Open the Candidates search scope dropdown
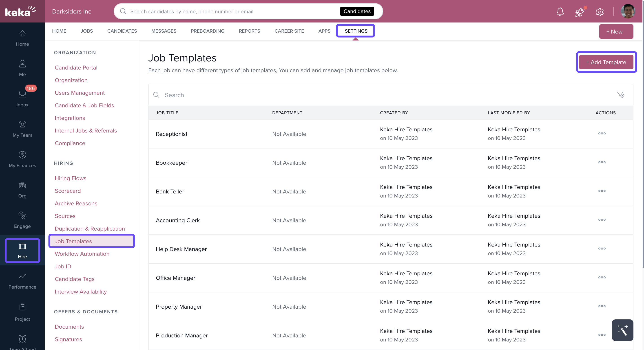 [357, 11]
